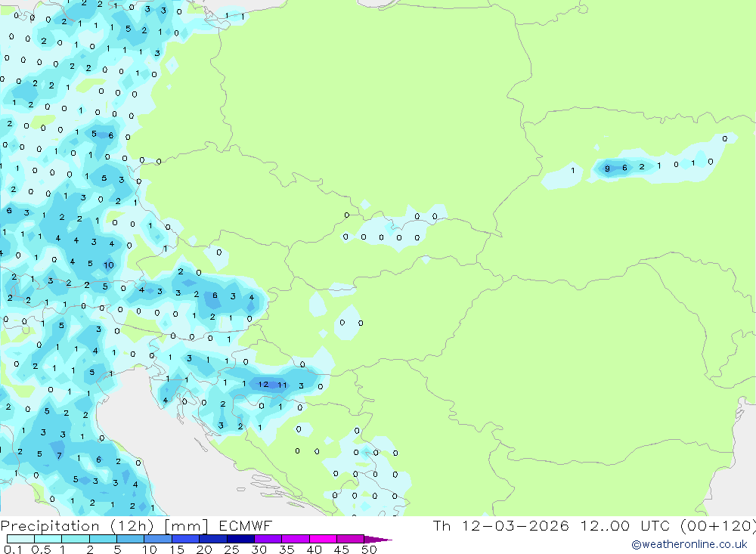Choose the 20–25 mm dark blue legend swatch
The width and height of the screenshot is (756, 554).
tap(213, 539)
